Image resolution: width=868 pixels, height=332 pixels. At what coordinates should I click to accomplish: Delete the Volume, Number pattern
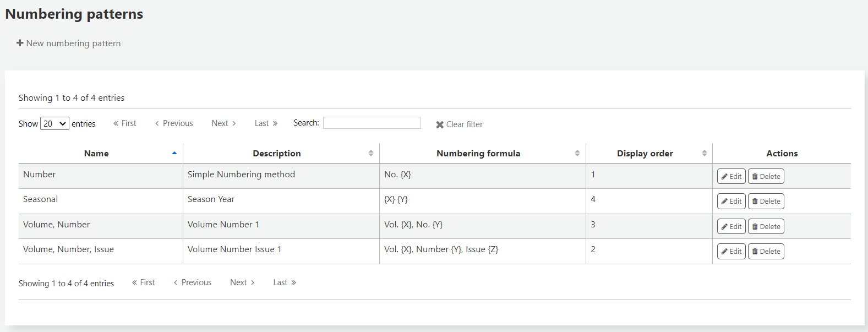point(766,226)
